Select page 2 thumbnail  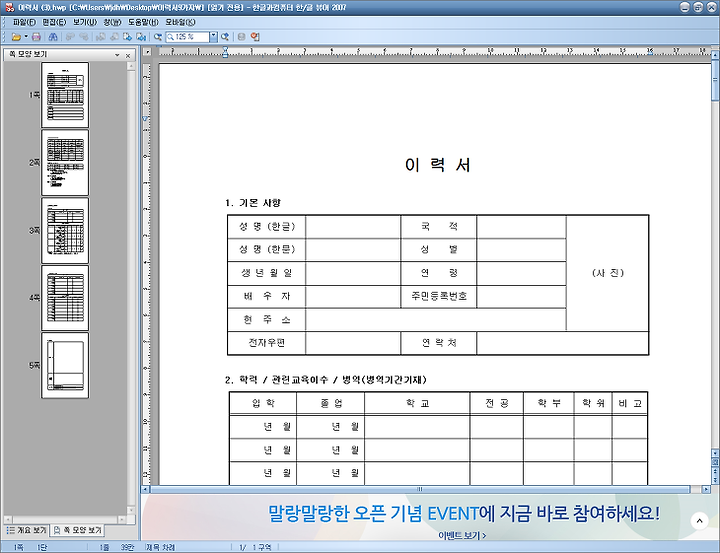tap(65, 163)
